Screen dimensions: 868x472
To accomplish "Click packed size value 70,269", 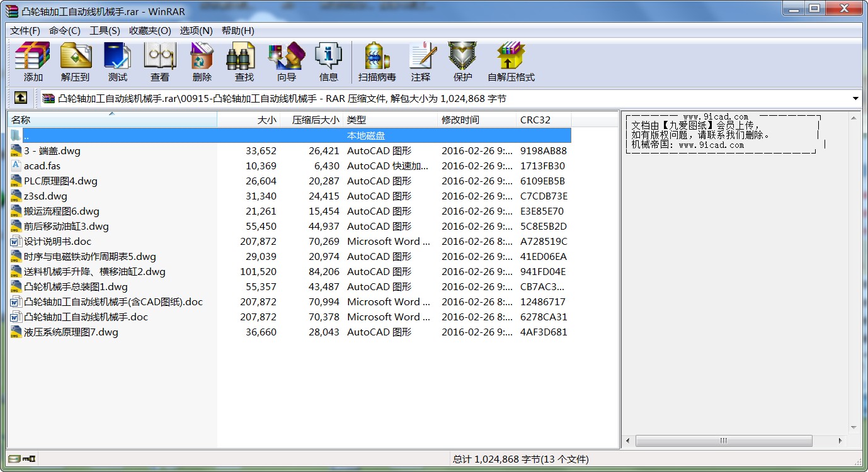I will click(324, 241).
